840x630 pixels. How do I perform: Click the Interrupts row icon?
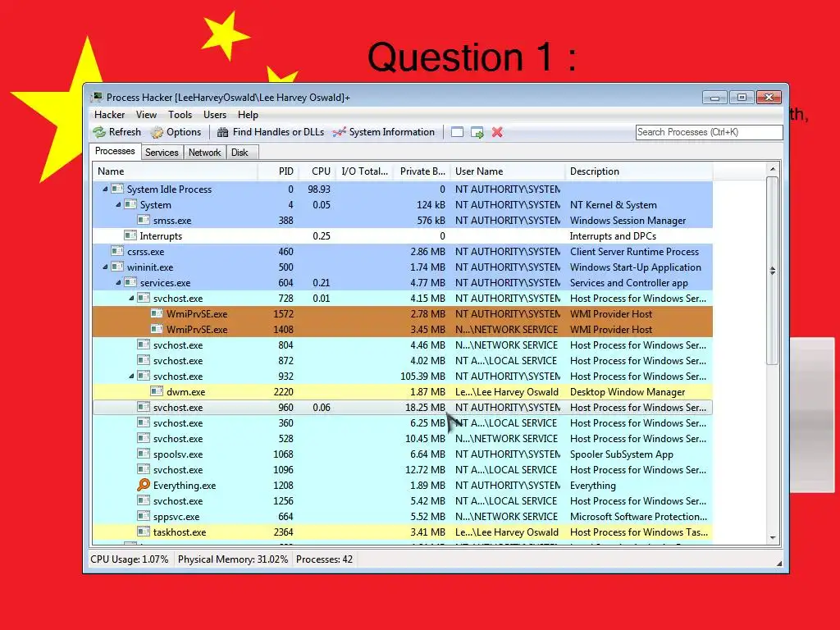pyautogui.click(x=130, y=235)
